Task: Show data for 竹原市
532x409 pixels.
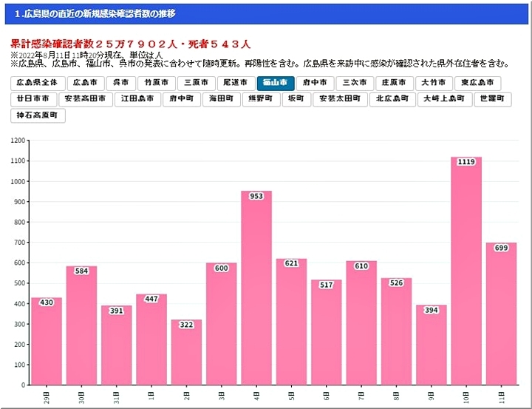Action: (x=156, y=83)
